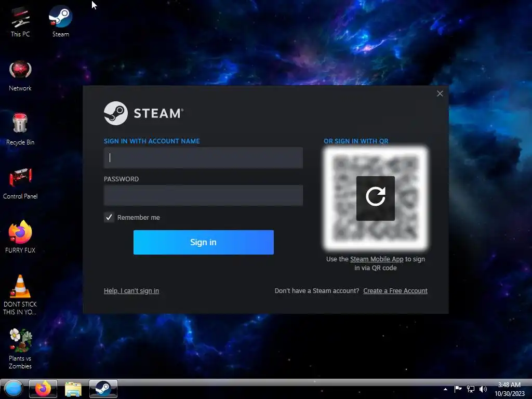Open the network tray icon

pyautogui.click(x=471, y=389)
